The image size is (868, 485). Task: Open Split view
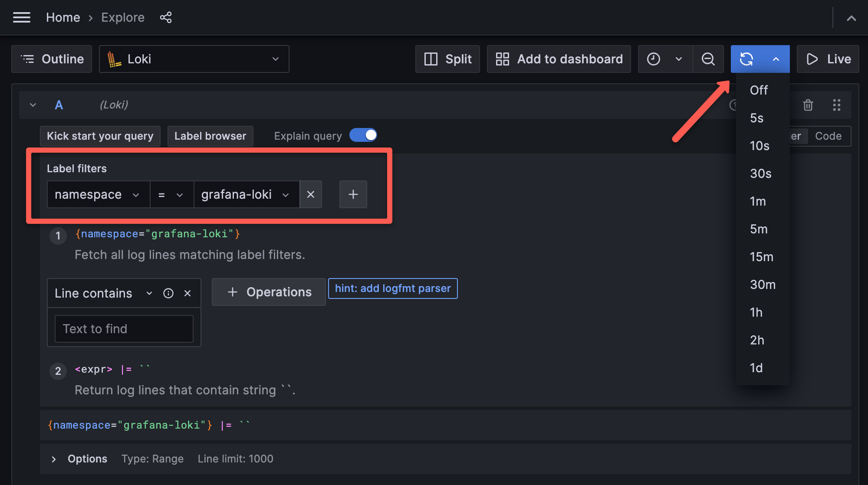click(x=447, y=59)
